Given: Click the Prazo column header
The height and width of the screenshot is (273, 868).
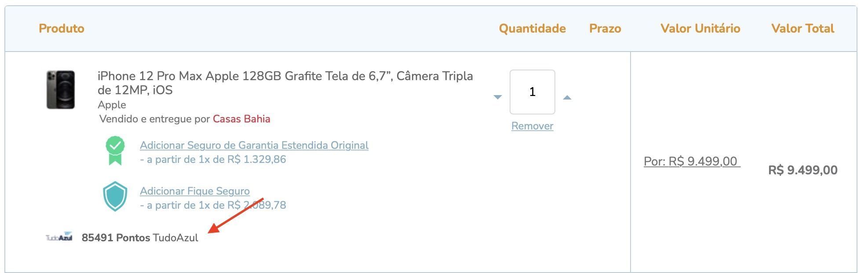Looking at the screenshot, I should 605,29.
